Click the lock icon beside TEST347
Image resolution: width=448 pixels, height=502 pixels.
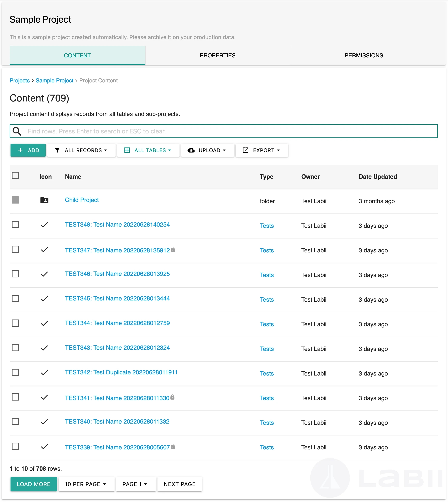click(x=173, y=249)
